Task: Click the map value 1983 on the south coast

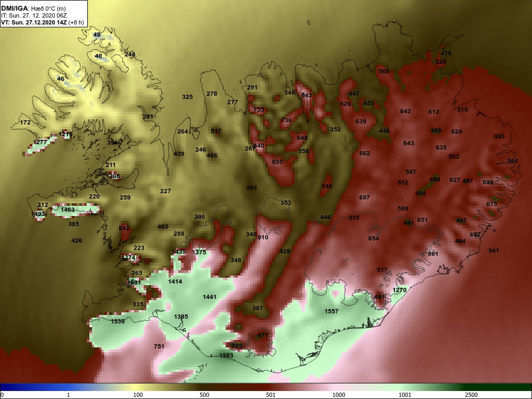Action: (226, 355)
